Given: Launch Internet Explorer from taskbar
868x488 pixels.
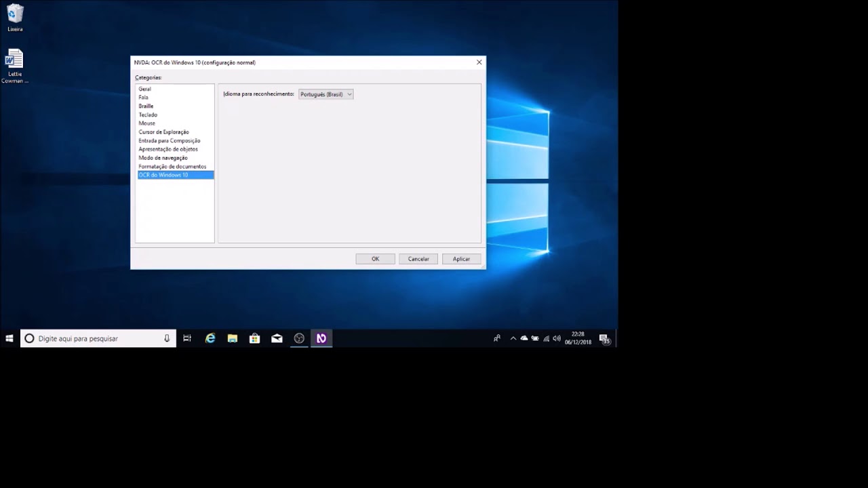Looking at the screenshot, I should pos(210,338).
